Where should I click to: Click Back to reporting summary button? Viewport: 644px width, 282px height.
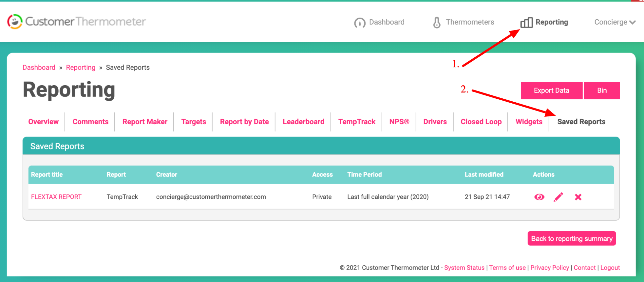pos(572,238)
